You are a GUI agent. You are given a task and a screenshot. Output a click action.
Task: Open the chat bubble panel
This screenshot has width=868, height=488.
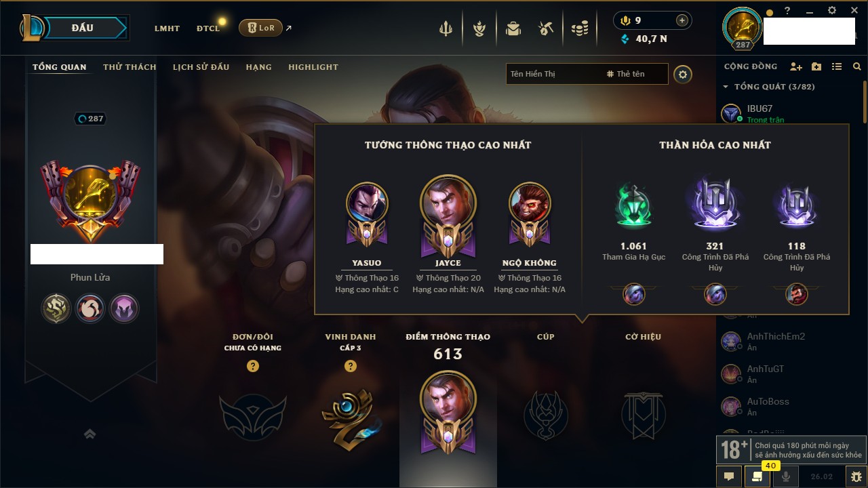click(729, 476)
